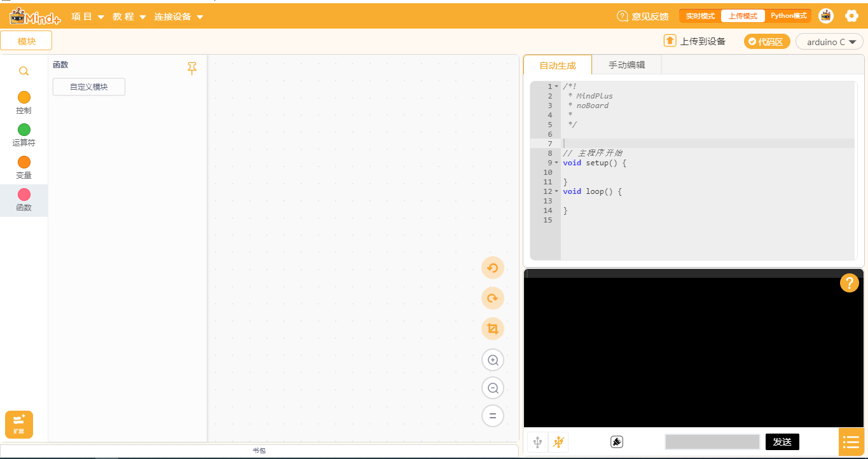Reset workspace zoom with equals icon

point(493,416)
